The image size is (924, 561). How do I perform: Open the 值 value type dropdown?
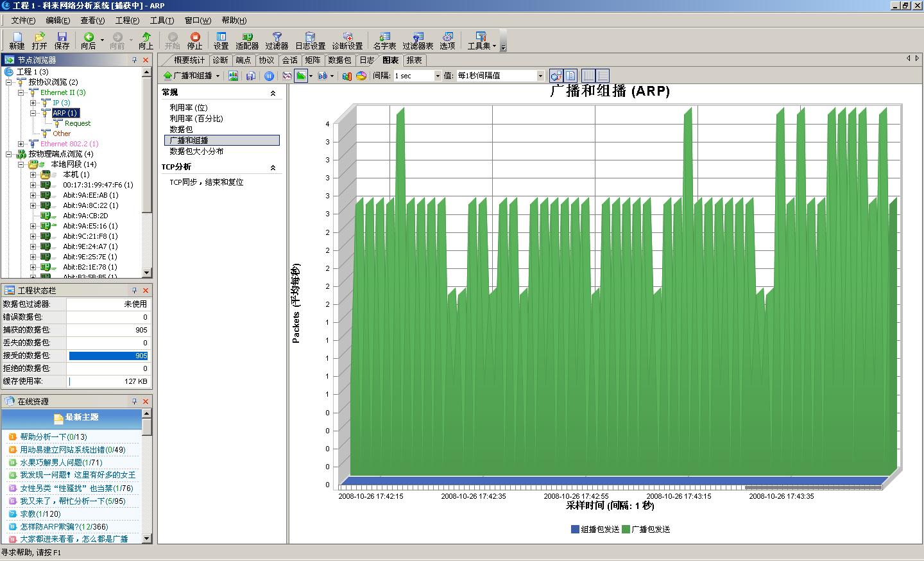pyautogui.click(x=540, y=76)
